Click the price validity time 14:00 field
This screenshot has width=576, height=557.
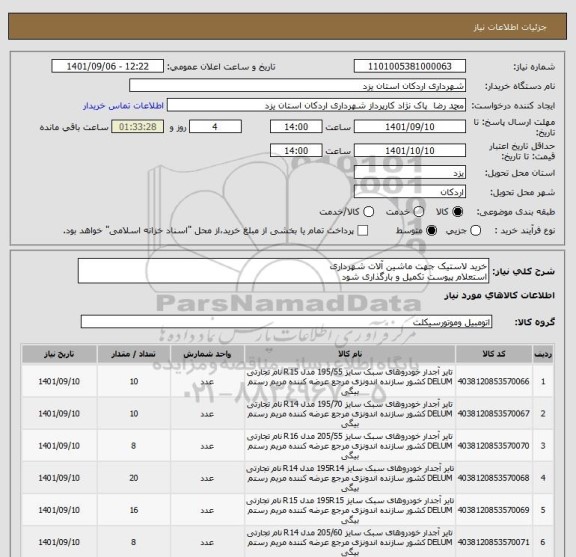point(296,151)
